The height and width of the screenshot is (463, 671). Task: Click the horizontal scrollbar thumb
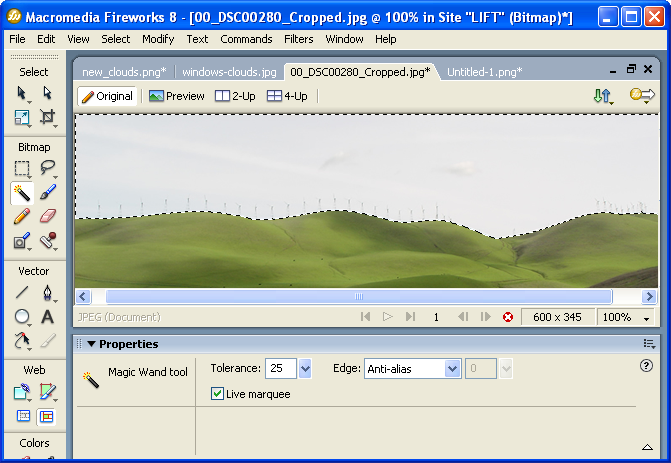click(x=358, y=297)
